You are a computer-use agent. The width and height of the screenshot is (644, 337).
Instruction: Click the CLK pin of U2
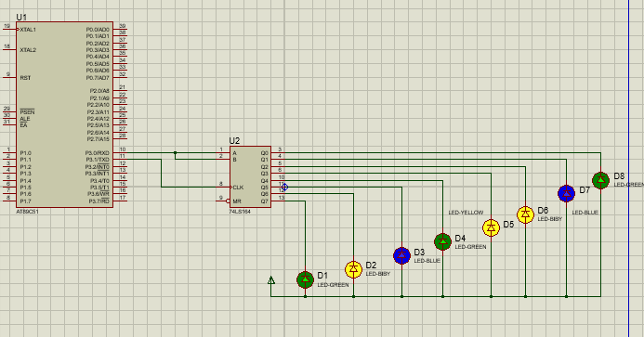point(238,188)
